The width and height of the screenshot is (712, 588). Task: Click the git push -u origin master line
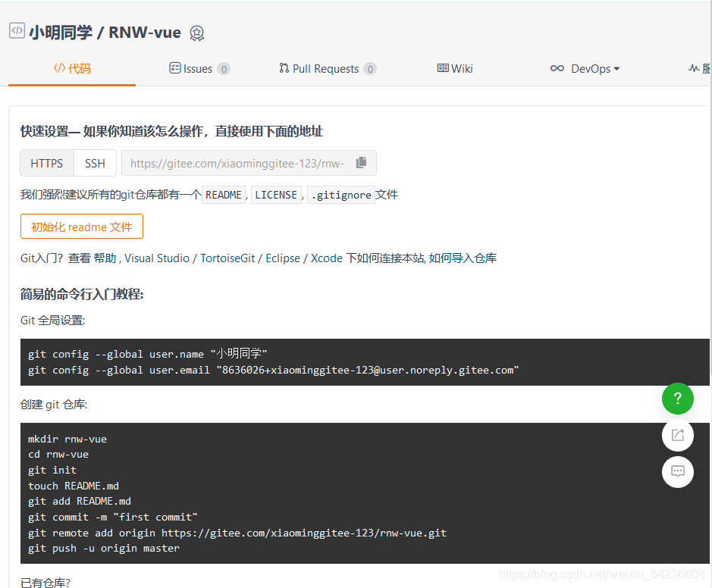coord(104,549)
